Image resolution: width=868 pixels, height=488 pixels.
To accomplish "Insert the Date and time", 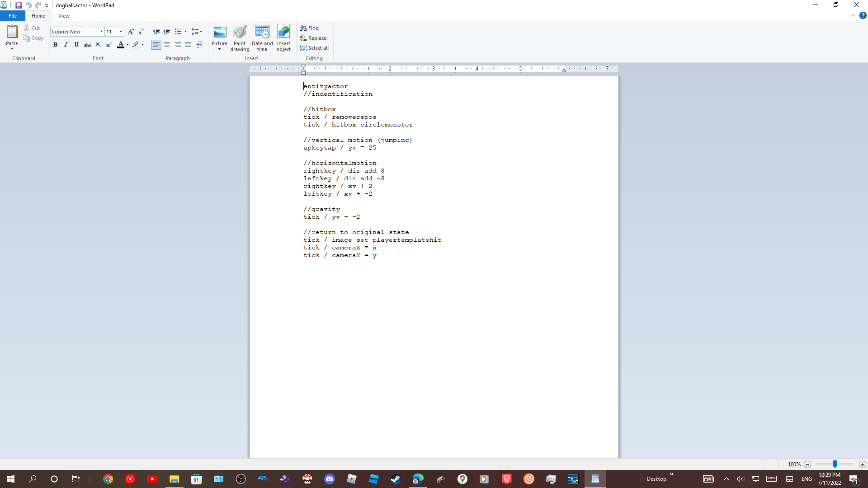I will point(262,38).
